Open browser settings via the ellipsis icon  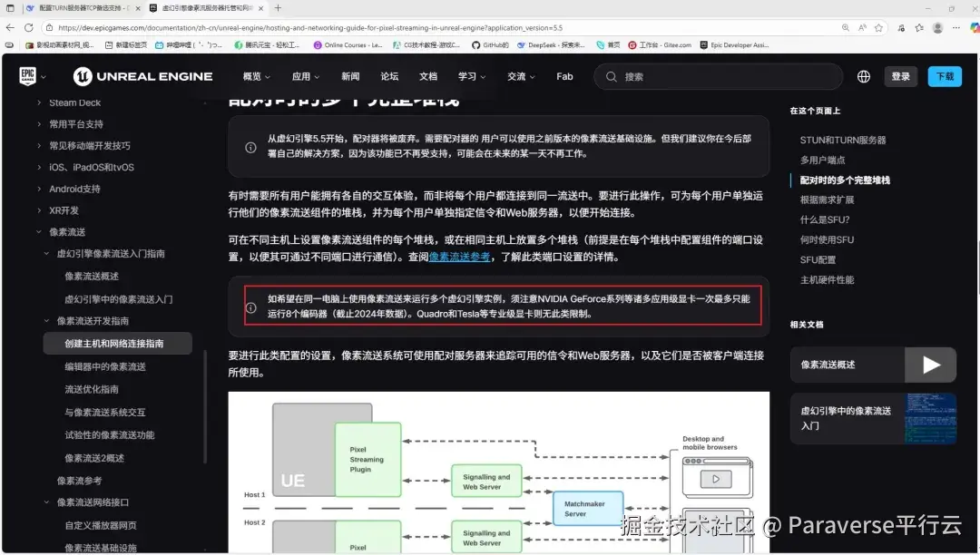point(955,28)
